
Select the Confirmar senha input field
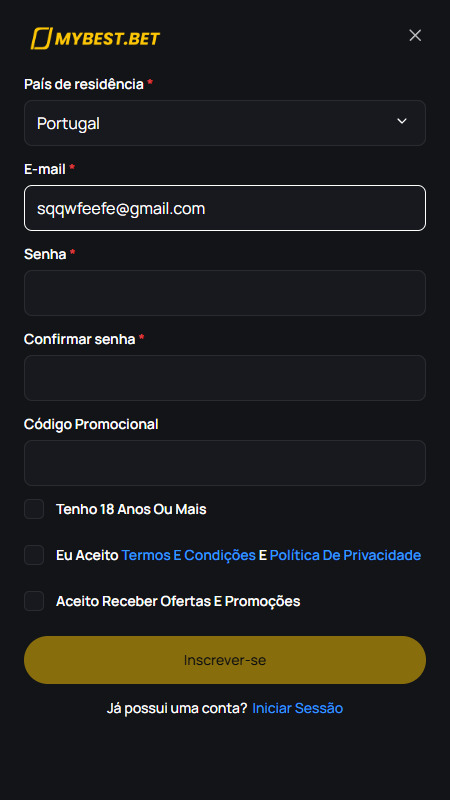[x=225, y=378]
